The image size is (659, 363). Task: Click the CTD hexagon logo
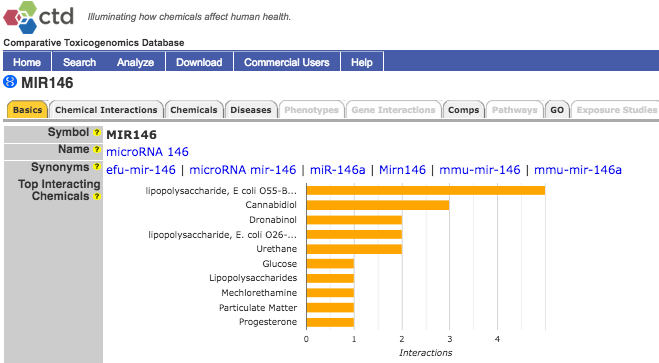click(x=20, y=17)
